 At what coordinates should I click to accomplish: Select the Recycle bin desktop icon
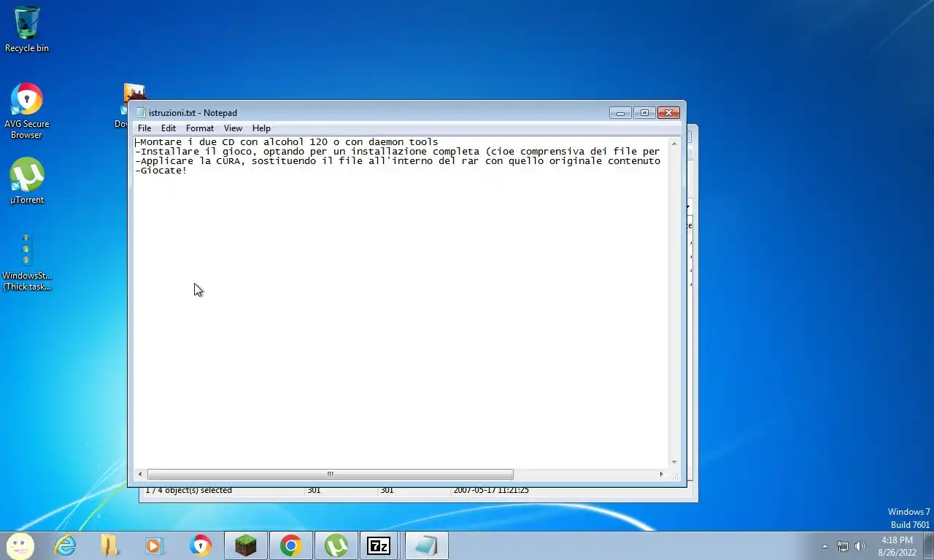click(x=27, y=30)
